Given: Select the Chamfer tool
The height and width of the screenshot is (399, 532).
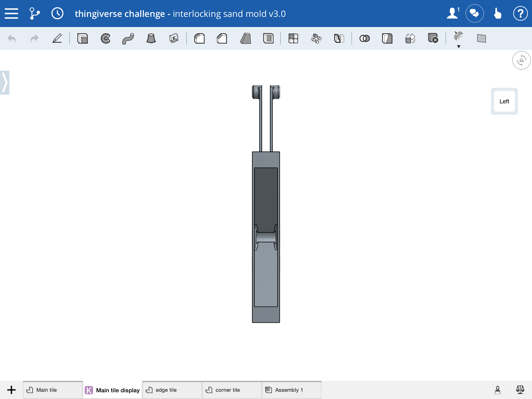Looking at the screenshot, I should 222,38.
